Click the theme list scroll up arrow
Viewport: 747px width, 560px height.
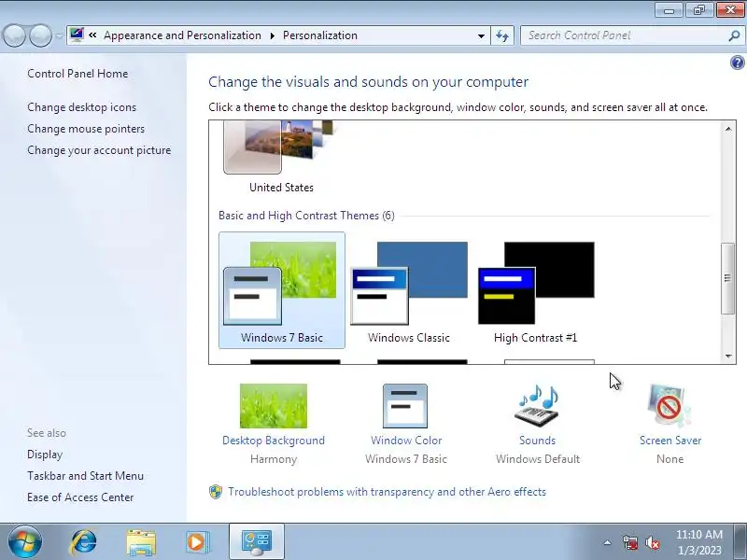[728, 129]
